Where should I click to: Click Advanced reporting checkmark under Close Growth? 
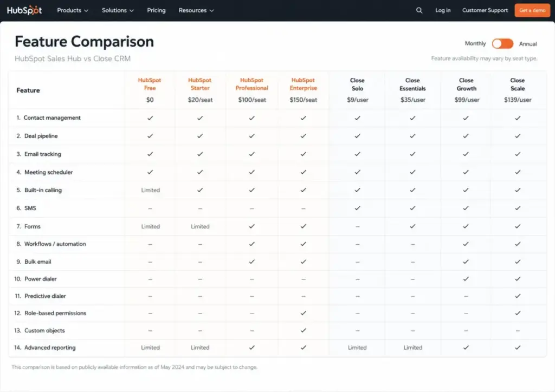click(466, 348)
